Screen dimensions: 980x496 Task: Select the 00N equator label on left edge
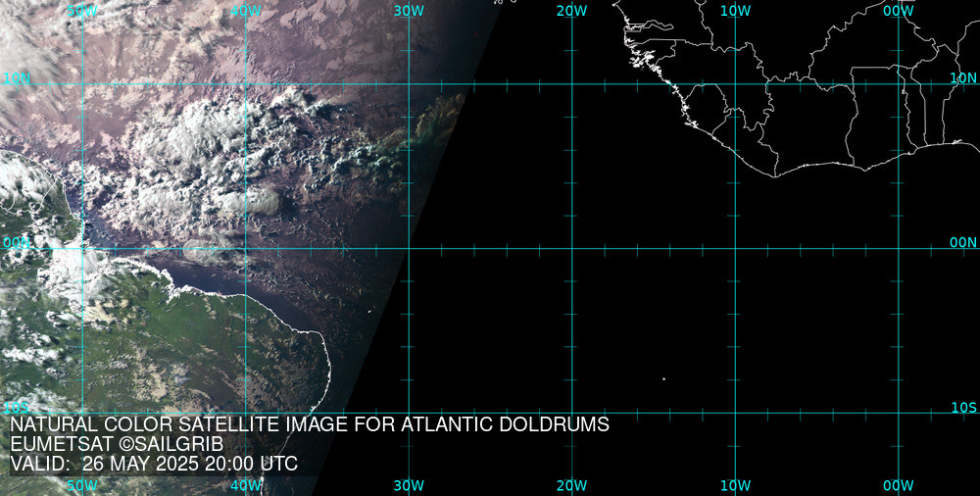(x=17, y=243)
